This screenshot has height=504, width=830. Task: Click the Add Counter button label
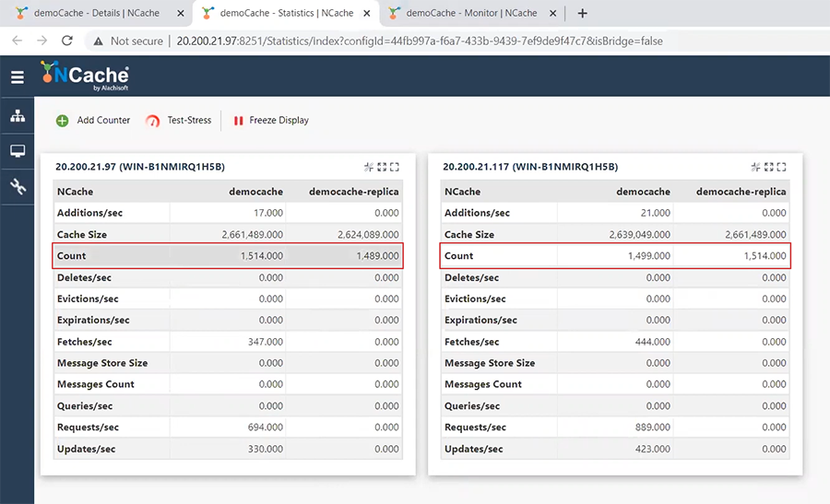[103, 120]
